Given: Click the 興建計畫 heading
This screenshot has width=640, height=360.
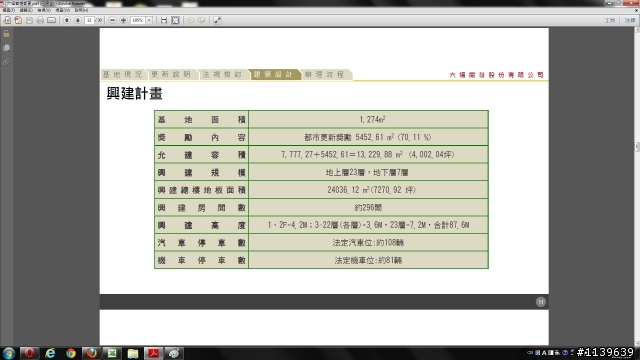Looking at the screenshot, I should click(135, 93).
